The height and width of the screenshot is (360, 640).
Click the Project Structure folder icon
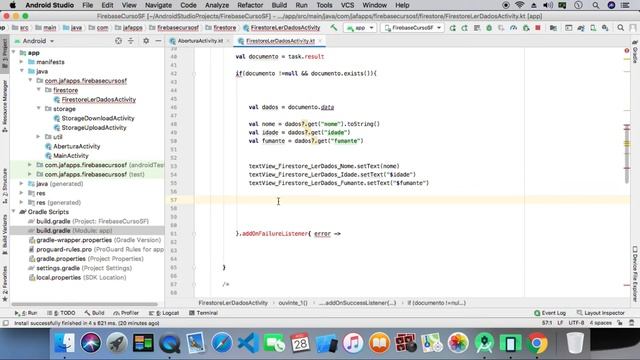(553, 28)
